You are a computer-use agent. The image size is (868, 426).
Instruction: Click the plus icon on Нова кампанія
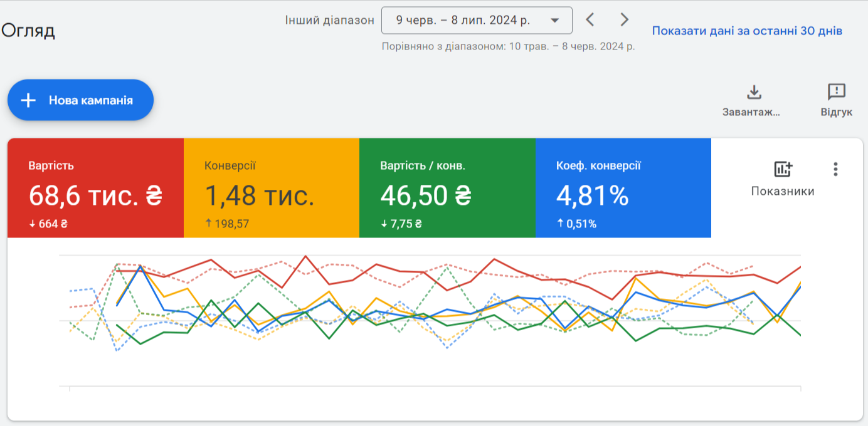pos(28,100)
